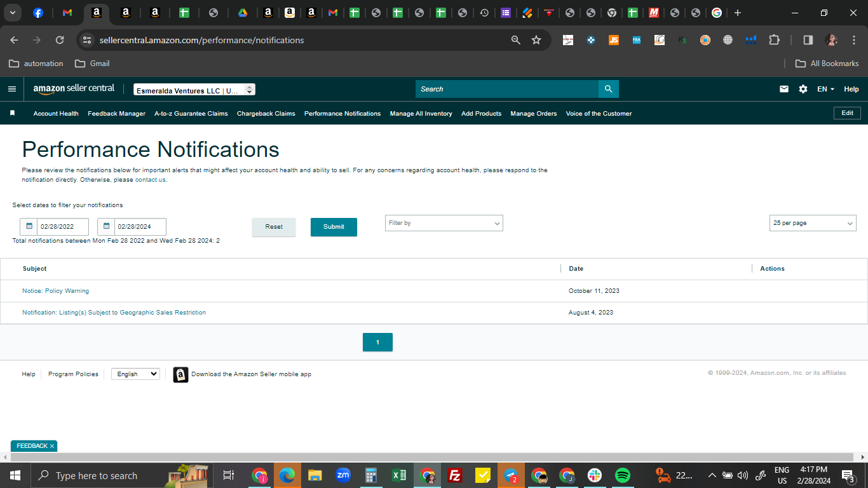
Task: Open Zoom from the taskbar
Action: [x=343, y=475]
